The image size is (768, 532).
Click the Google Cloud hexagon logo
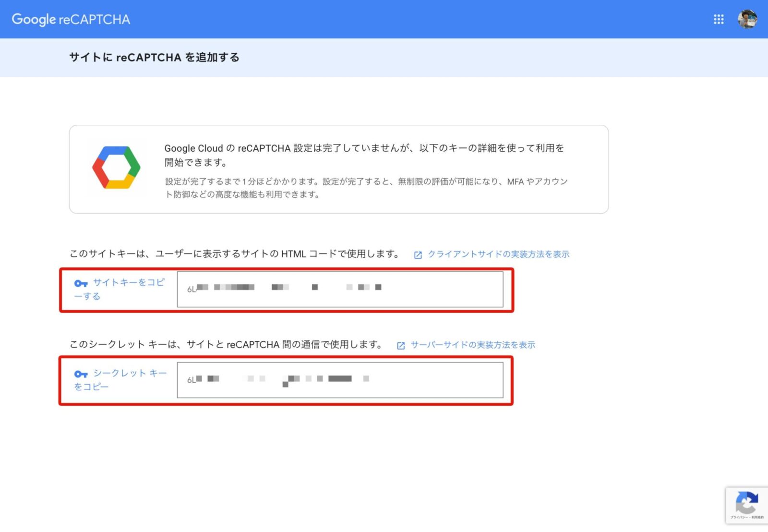click(116, 168)
